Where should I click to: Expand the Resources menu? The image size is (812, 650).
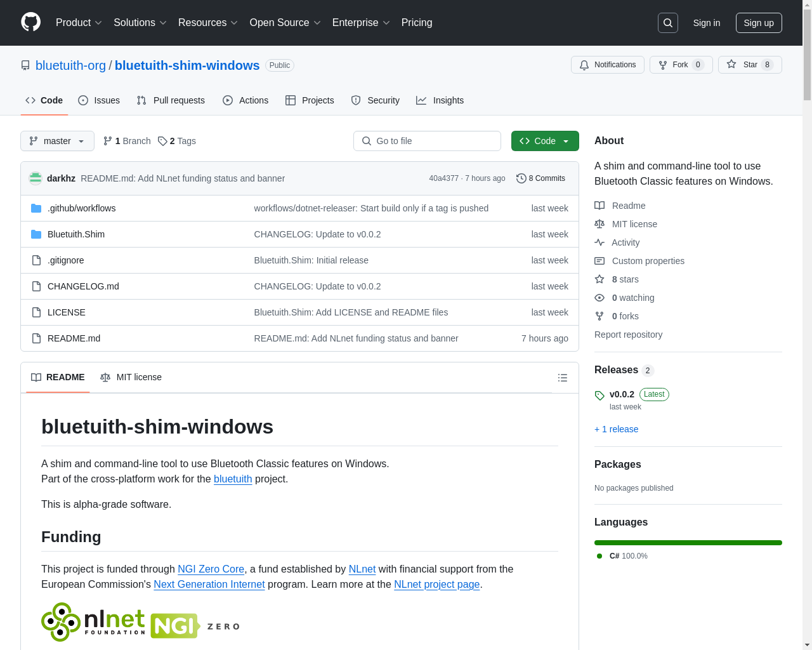(x=208, y=23)
